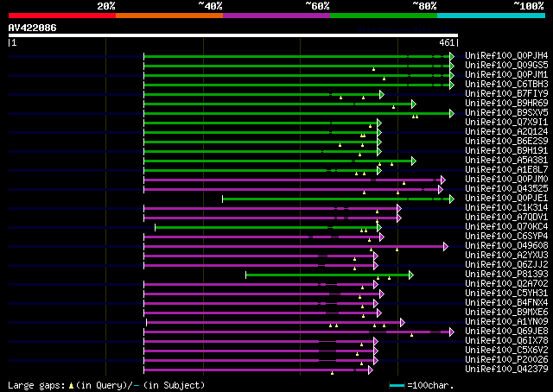The image size is (553, 392).
Task: Click the 20% legend label
Action: [106, 6]
